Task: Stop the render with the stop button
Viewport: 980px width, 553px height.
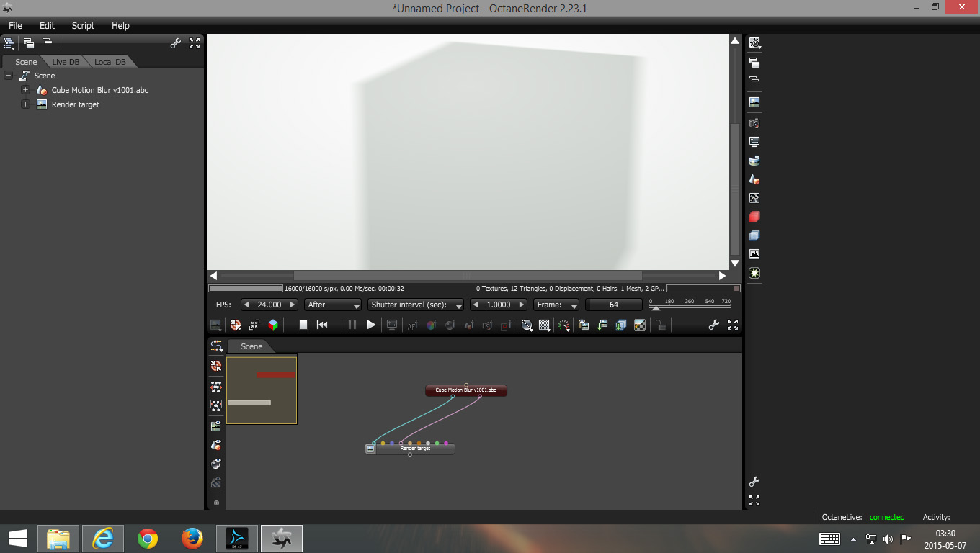Action: pyautogui.click(x=303, y=325)
